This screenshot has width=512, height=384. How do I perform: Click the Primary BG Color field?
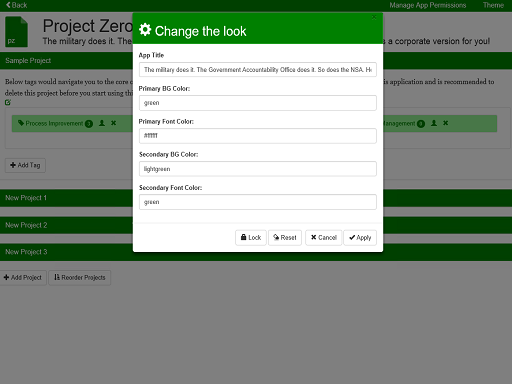tap(258, 103)
